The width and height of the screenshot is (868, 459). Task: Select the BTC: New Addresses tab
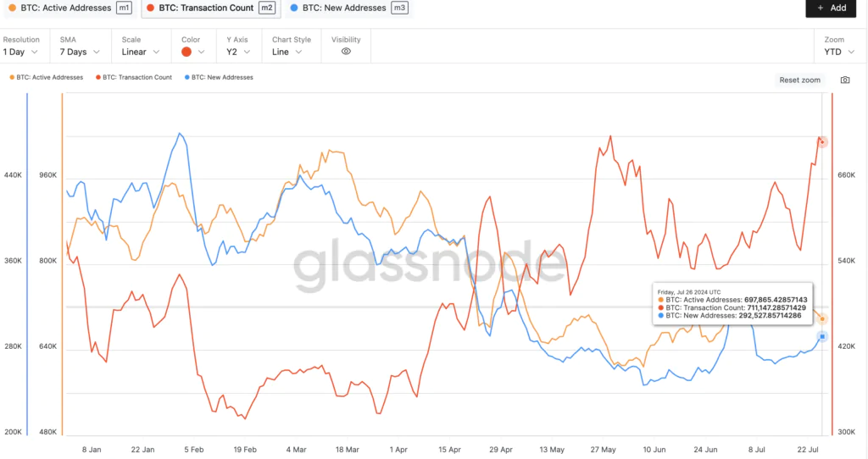pyautogui.click(x=342, y=8)
